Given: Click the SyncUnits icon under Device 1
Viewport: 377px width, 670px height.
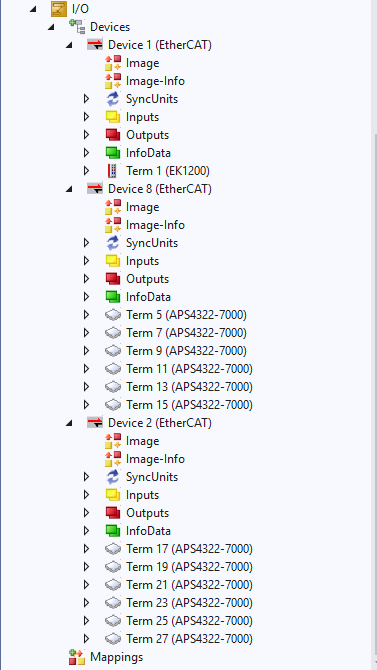Looking at the screenshot, I should [113, 99].
